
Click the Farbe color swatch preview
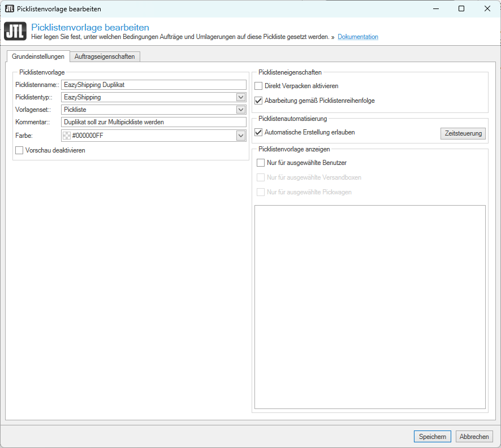[67, 136]
